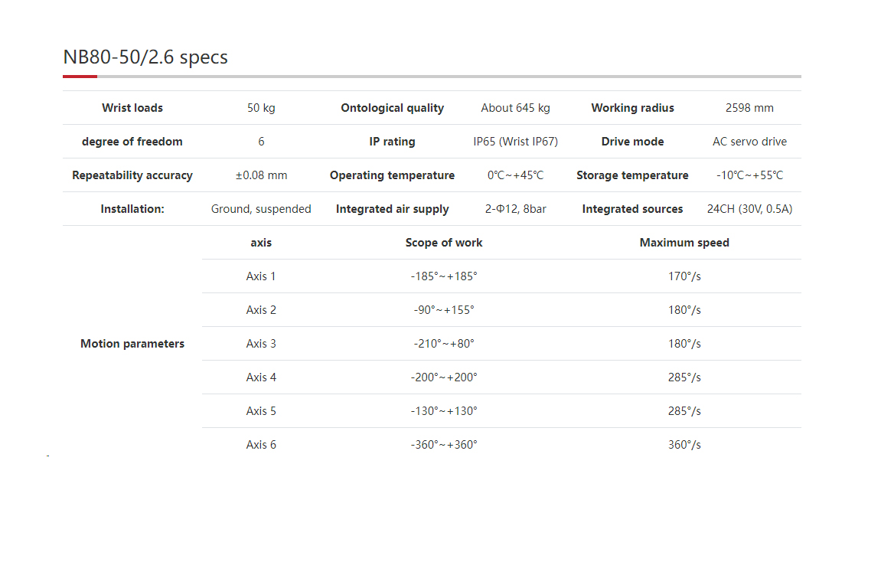Click the 50 kg wrist load value
The width and height of the screenshot is (881, 588).
(261, 108)
